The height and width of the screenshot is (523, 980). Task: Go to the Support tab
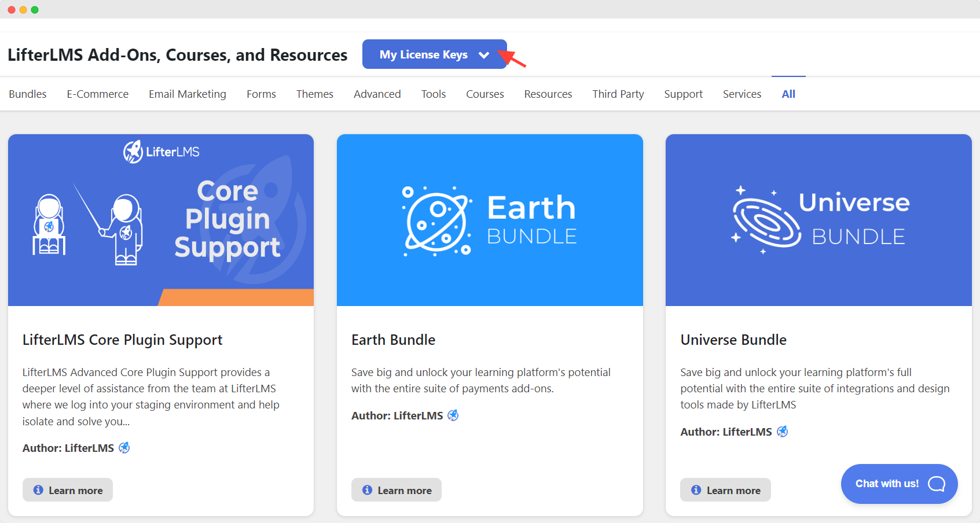[684, 94]
